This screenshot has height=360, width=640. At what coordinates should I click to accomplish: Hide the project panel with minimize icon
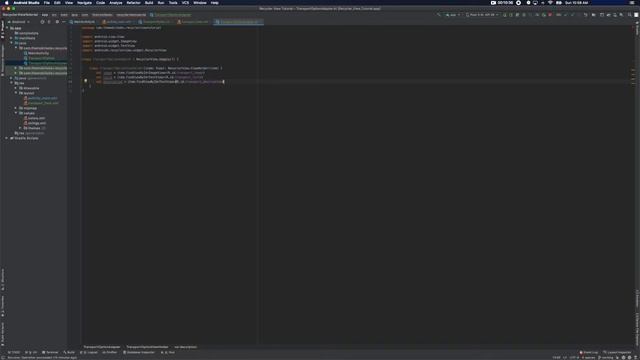pyautogui.click(x=64, y=22)
